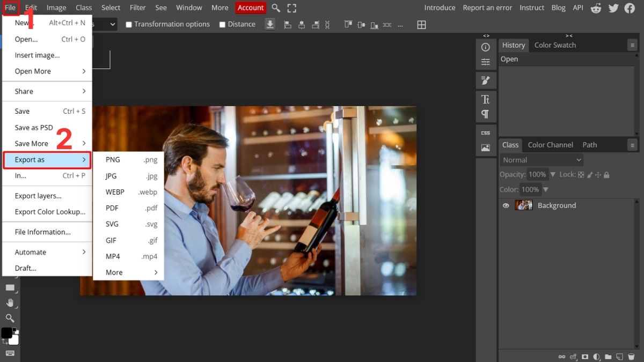Click the red Account button
Image resolution: width=644 pixels, height=362 pixels.
[x=251, y=8]
